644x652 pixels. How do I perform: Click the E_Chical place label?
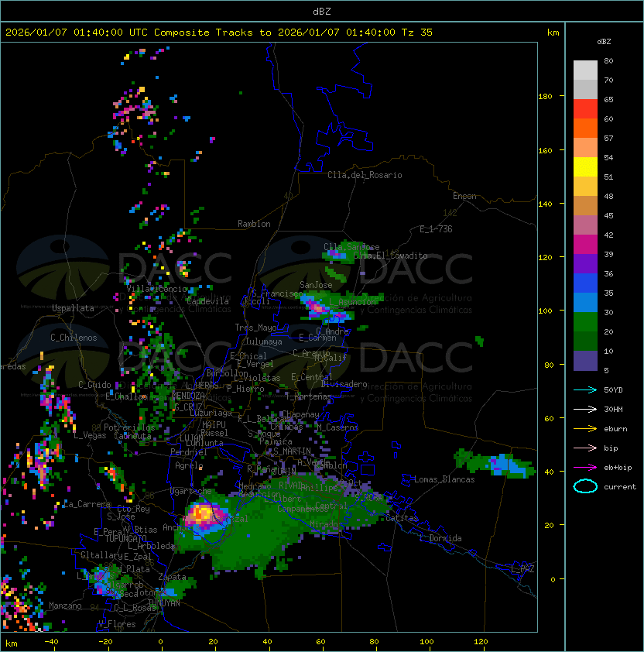point(248,356)
